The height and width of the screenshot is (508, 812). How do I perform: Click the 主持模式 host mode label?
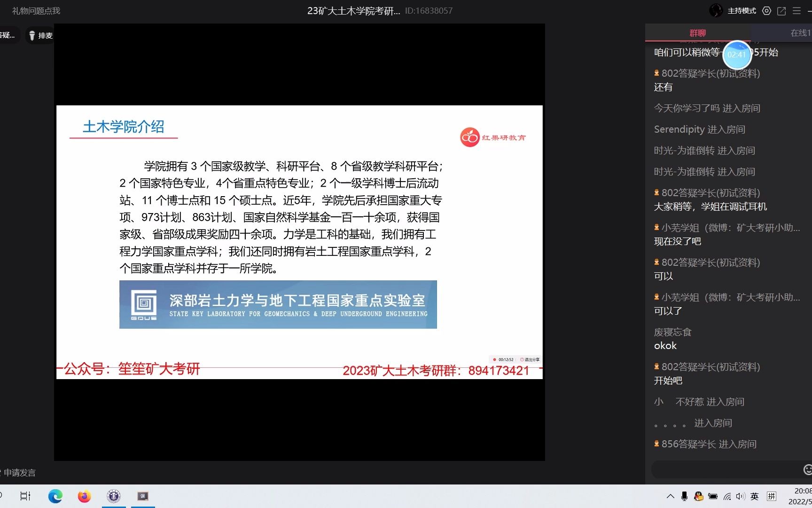[x=742, y=11]
